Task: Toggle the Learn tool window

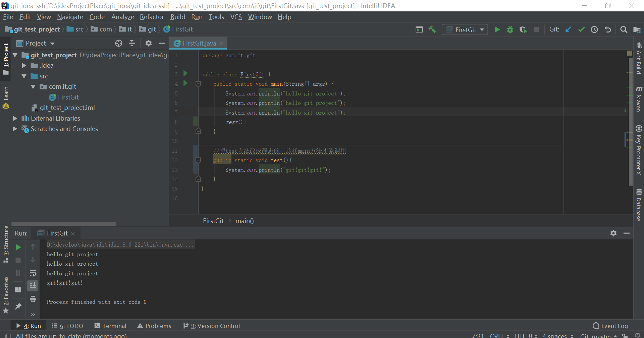Action: tap(6, 97)
